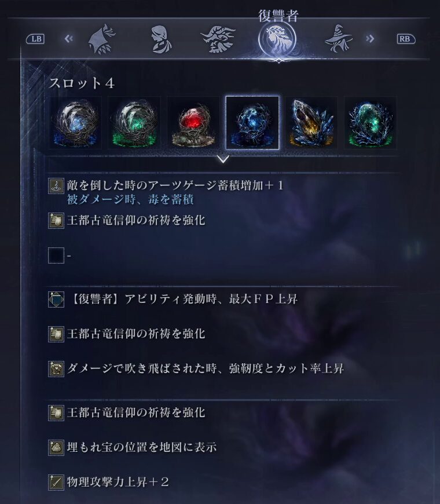Viewport: 440px width, 504px height.
Task: Click the LB shoulder button
Action: (35, 39)
